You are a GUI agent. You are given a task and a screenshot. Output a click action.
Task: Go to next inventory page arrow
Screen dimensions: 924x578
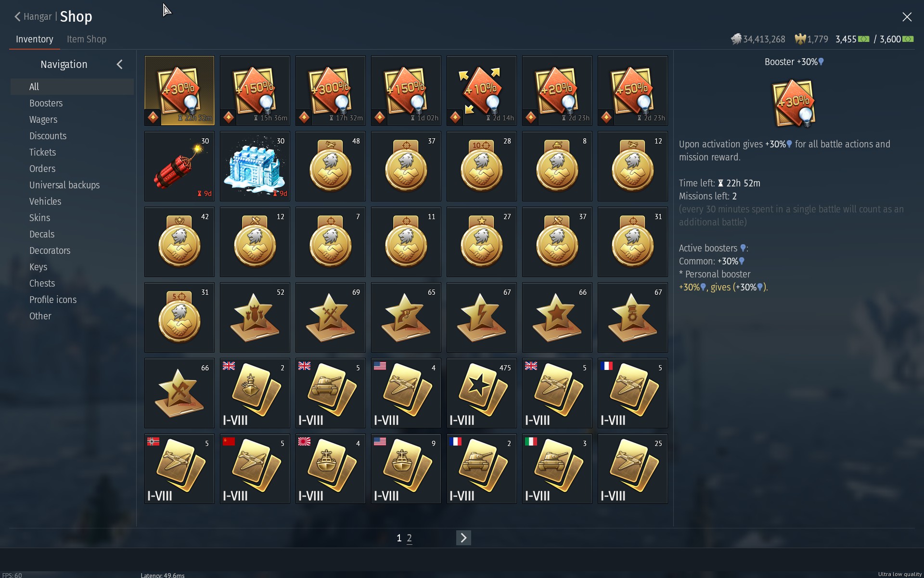coord(463,538)
